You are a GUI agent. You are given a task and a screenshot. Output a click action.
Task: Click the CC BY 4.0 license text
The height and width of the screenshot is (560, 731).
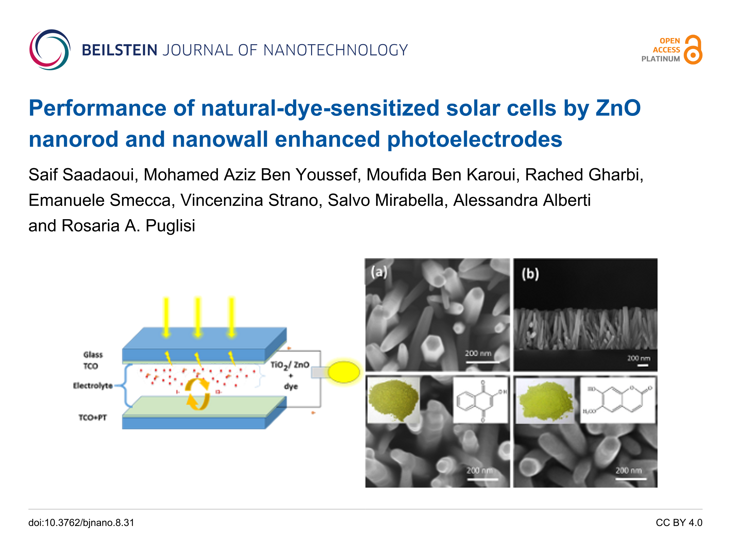click(679, 522)
